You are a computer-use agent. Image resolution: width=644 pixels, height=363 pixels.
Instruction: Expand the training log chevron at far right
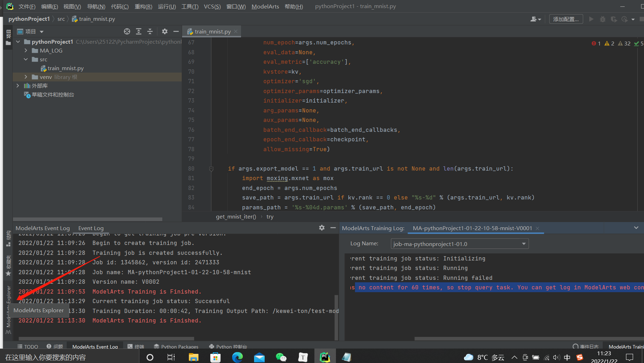[636, 228]
